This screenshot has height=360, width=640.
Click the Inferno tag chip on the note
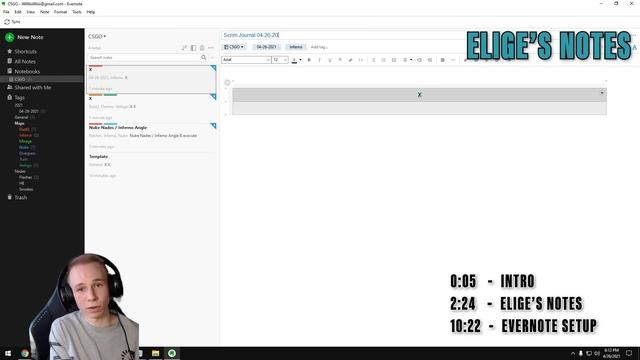(x=296, y=47)
